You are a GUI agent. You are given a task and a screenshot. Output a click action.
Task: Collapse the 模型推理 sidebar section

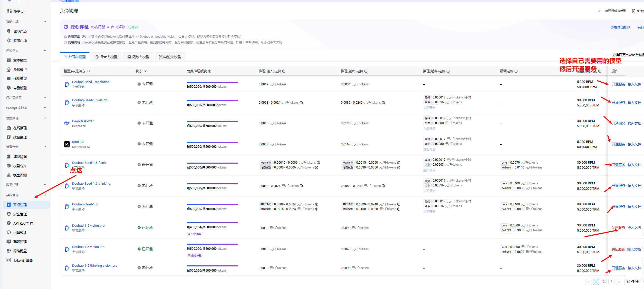45,118
